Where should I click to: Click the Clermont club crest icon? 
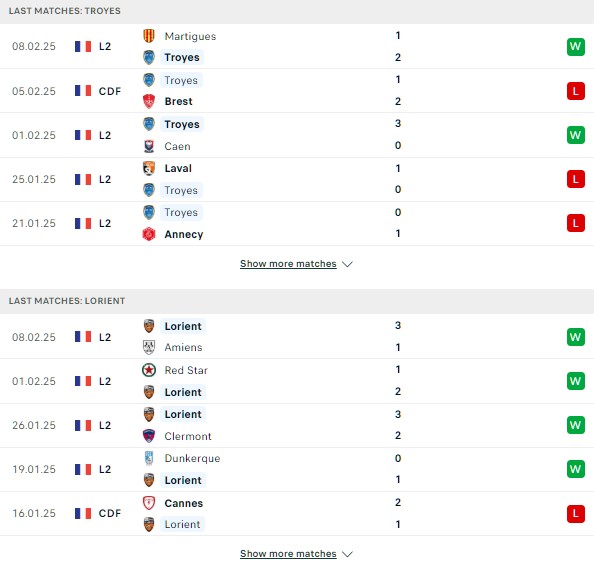tap(149, 436)
